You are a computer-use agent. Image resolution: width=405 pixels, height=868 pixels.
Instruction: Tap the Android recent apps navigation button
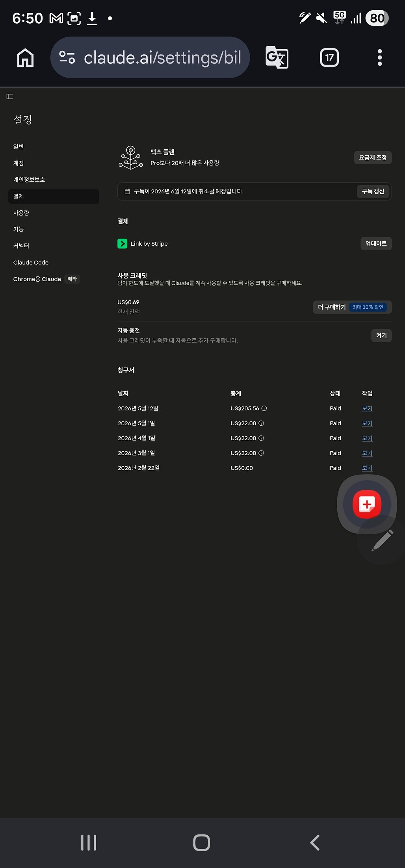[x=89, y=843]
